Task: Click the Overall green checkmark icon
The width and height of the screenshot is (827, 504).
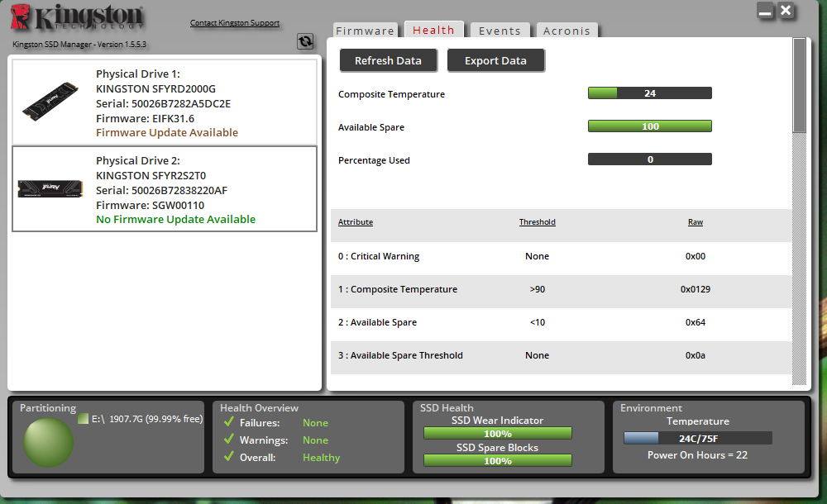Action: (x=228, y=457)
